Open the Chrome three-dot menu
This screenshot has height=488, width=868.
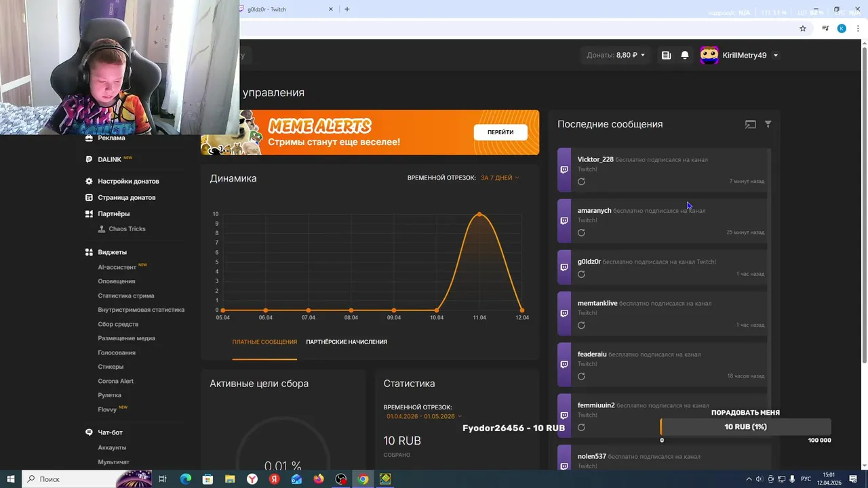[857, 28]
